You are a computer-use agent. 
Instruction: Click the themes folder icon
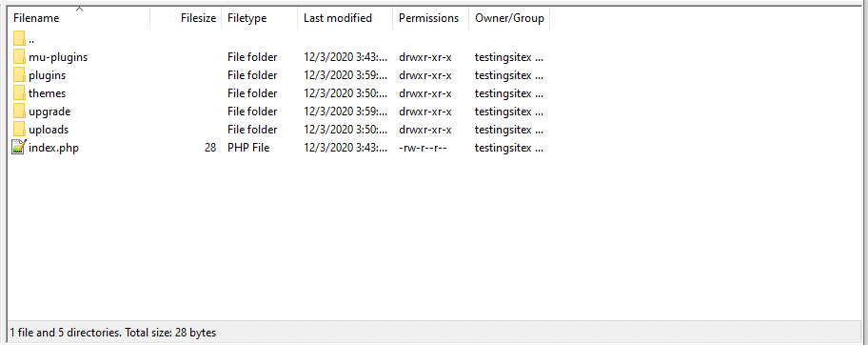click(x=19, y=93)
